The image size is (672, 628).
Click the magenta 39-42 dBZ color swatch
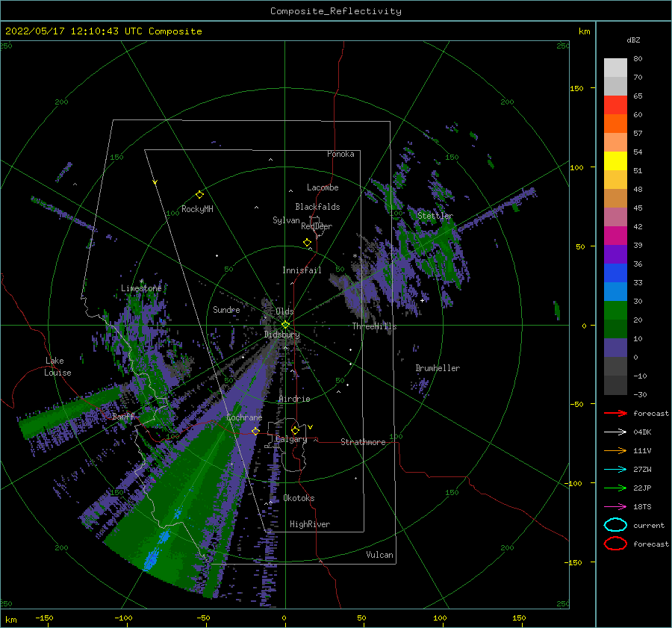click(x=615, y=236)
